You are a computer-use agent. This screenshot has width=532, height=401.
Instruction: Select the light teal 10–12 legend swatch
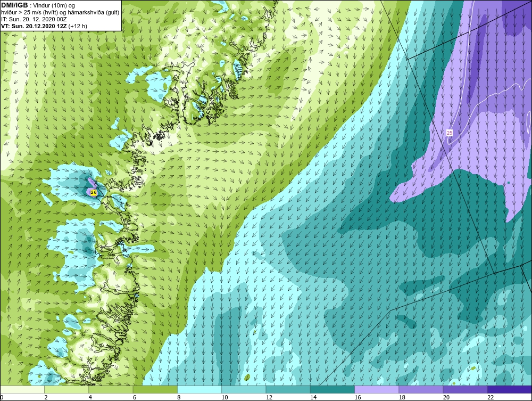click(244, 389)
